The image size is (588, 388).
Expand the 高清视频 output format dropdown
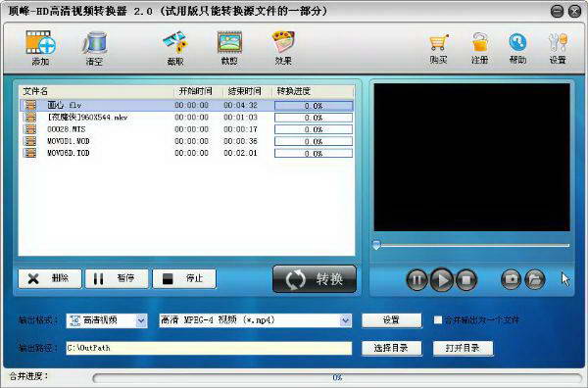pos(141,320)
